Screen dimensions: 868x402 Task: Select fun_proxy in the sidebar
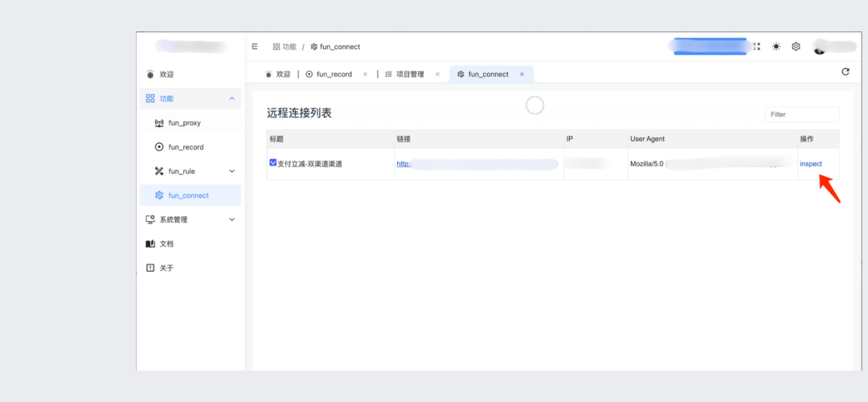point(184,123)
